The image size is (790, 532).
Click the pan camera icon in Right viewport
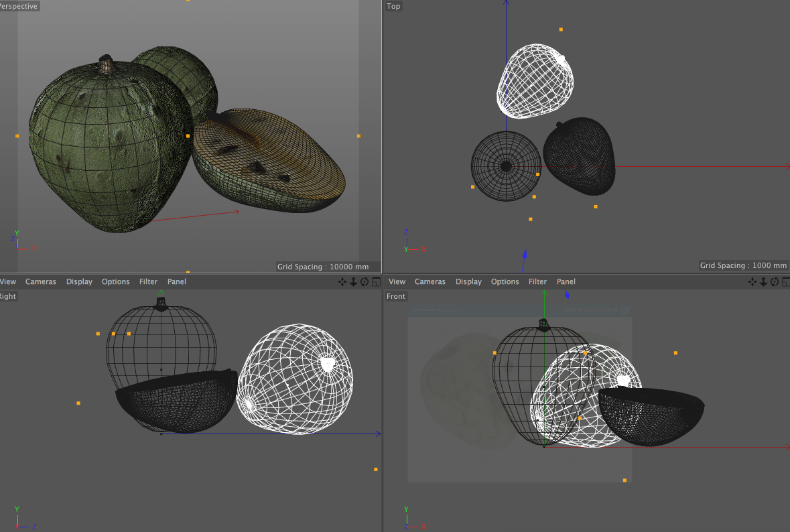(x=342, y=282)
